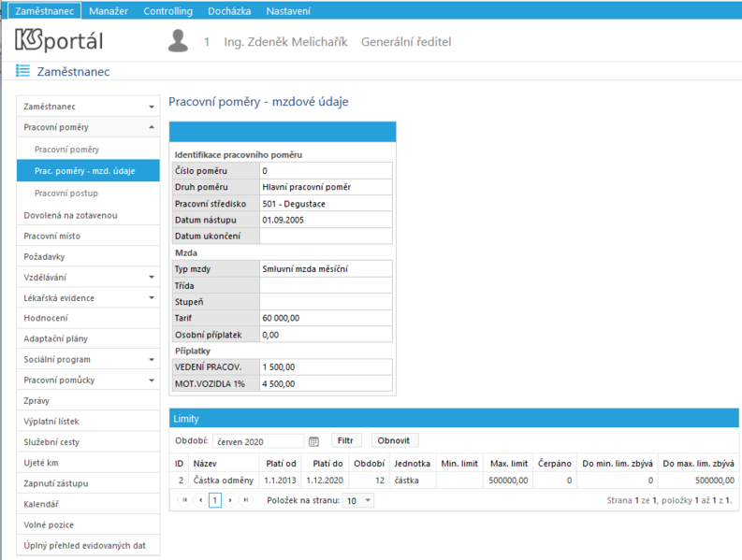Screen dimensions: 742x560
Task: Click the Částka odměny table cell
Action: [x=224, y=481]
